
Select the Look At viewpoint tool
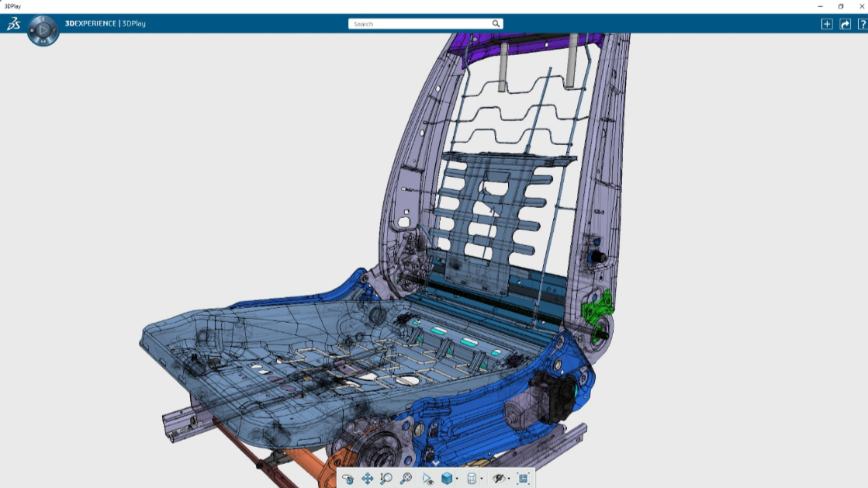point(427,479)
